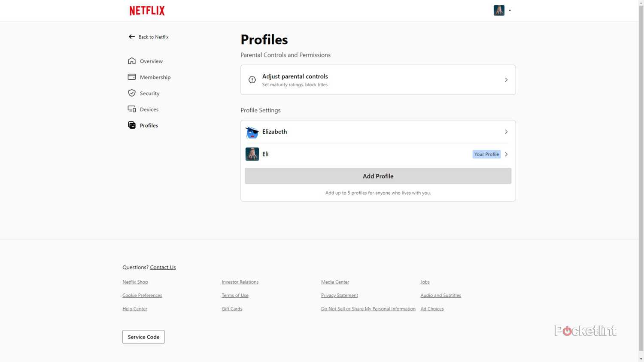Image resolution: width=644 pixels, height=362 pixels.
Task: Expand the Adjust parental controls chevron
Action: click(x=506, y=80)
